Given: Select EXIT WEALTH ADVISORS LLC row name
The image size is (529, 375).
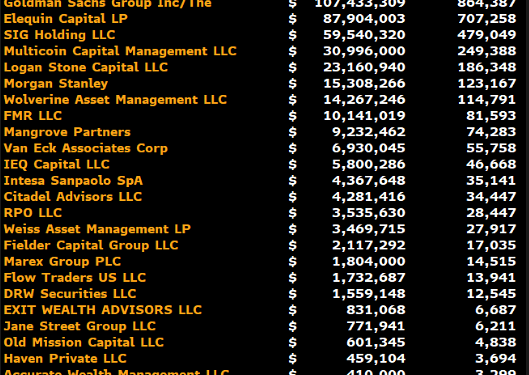Looking at the screenshot, I should pos(103,310).
